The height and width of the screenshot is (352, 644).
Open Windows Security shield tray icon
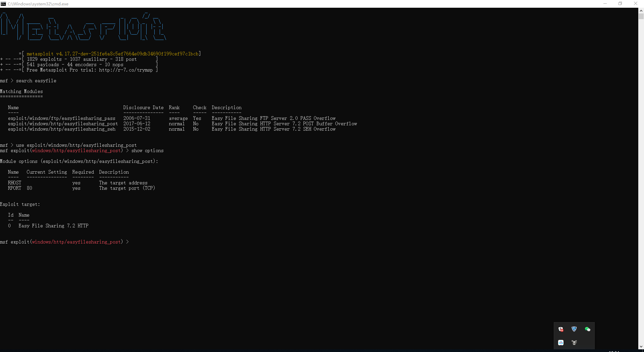coord(561,329)
